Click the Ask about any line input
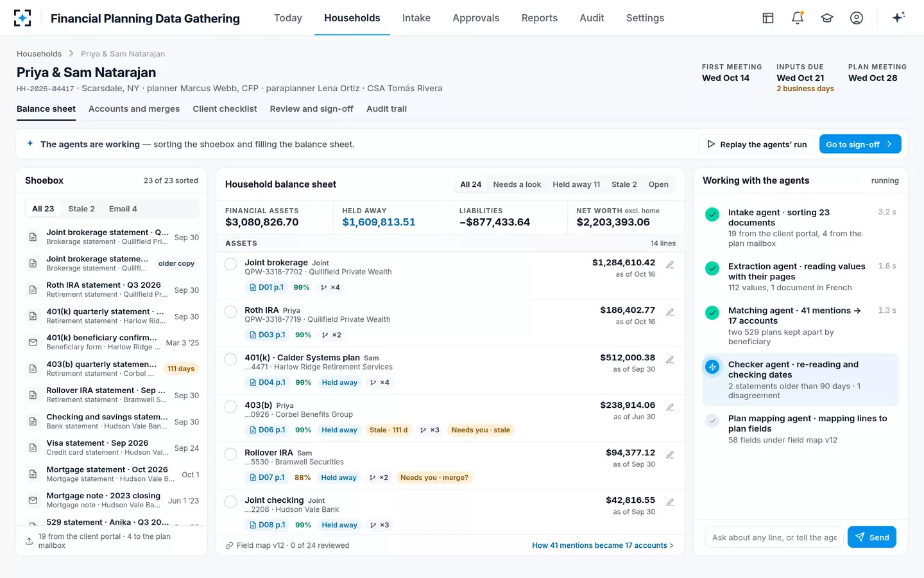The height and width of the screenshot is (578, 924). tap(774, 538)
